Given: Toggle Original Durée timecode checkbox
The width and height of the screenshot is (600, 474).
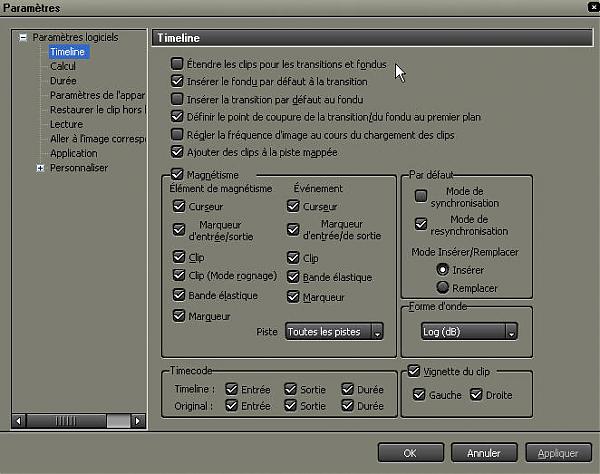Looking at the screenshot, I should (347, 405).
